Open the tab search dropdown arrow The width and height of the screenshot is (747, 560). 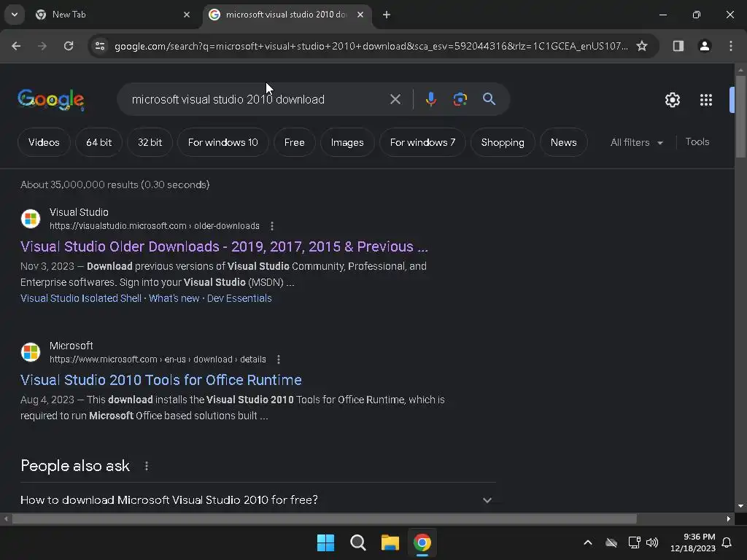pyautogui.click(x=15, y=15)
